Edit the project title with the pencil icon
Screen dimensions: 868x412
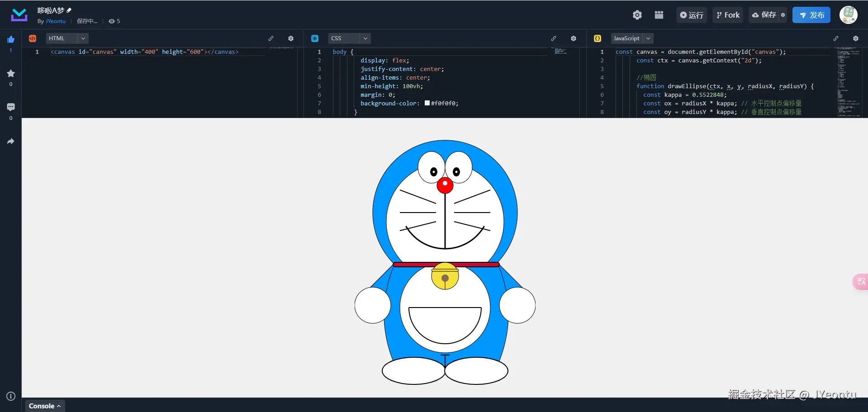pyautogui.click(x=69, y=10)
